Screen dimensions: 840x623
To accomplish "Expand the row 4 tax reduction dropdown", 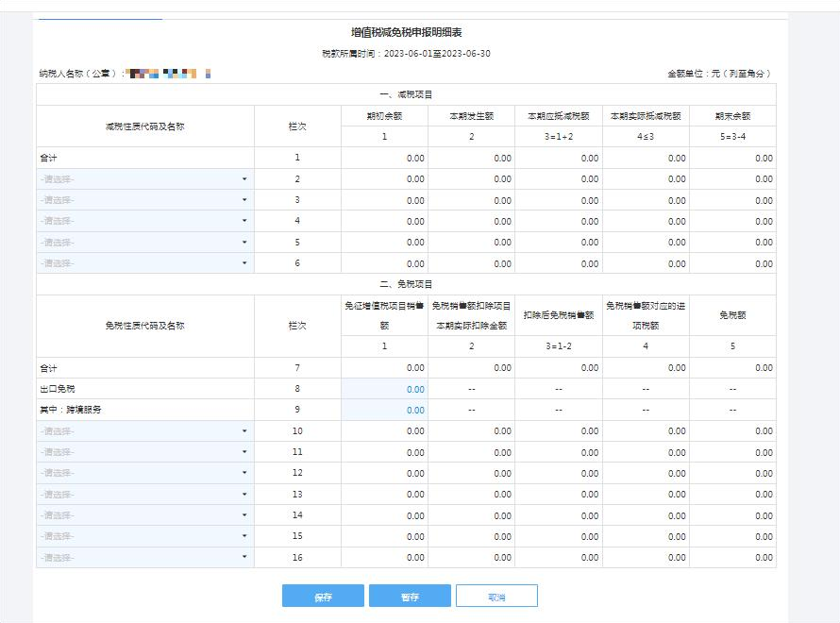I will coord(145,221).
